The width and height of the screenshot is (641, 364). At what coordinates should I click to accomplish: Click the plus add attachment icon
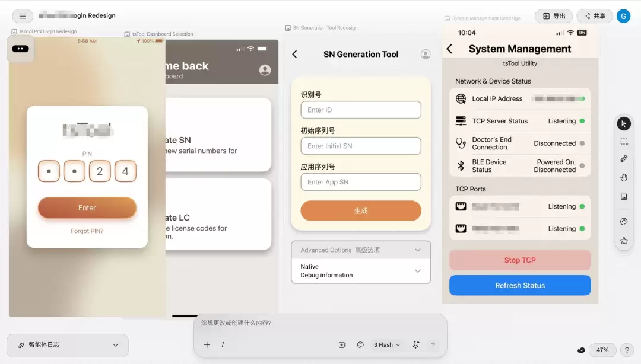point(207,345)
